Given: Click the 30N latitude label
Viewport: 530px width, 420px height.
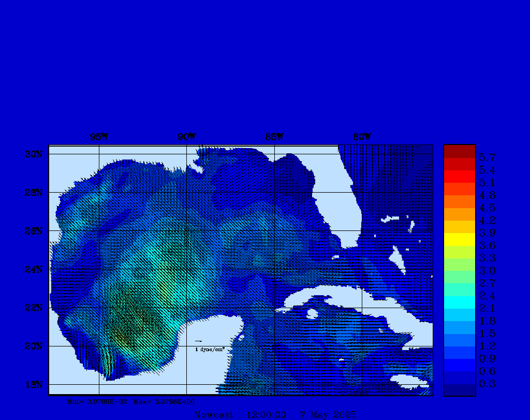Looking at the screenshot, I should [33, 154].
